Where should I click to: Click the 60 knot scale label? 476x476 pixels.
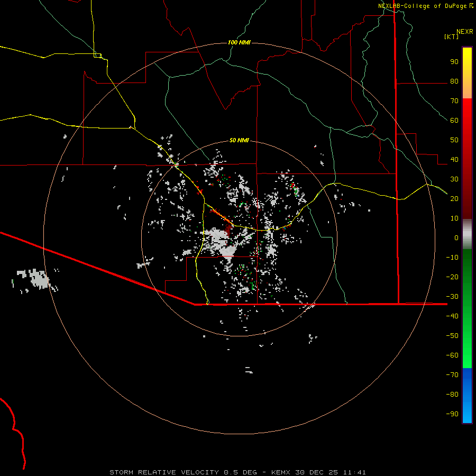(454, 121)
